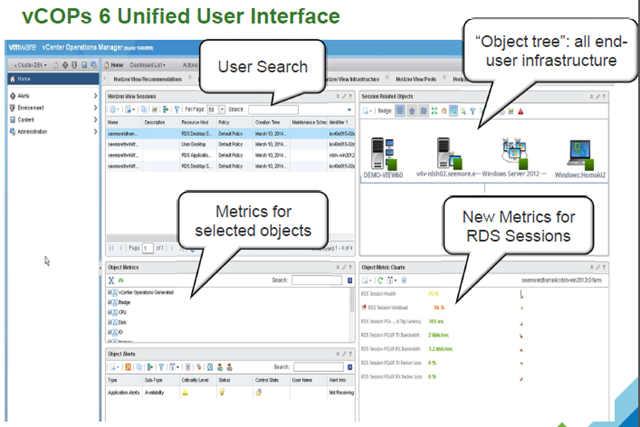Expand the Environment chevron arrow
Image resolution: width=640 pixels, height=427 pixels.
[95, 108]
